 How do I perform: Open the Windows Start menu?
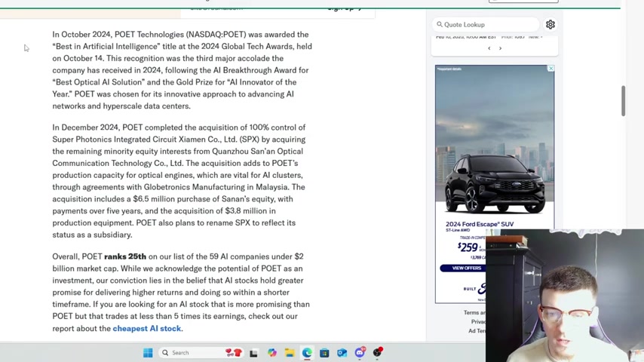pos(148,352)
